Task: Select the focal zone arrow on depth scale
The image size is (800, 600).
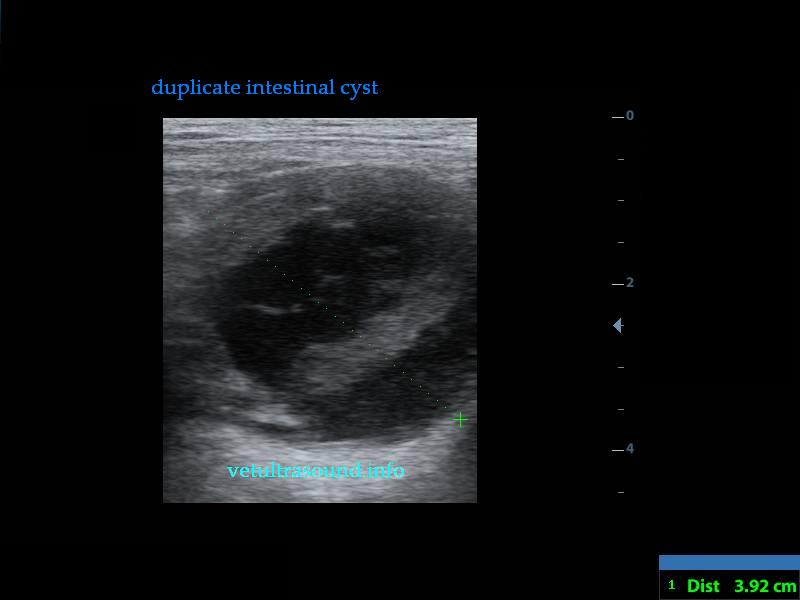Action: coord(618,325)
